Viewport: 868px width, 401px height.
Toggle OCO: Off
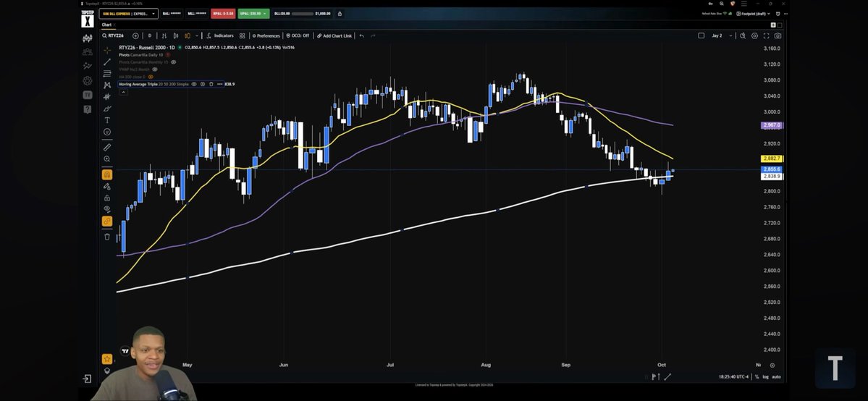298,36
